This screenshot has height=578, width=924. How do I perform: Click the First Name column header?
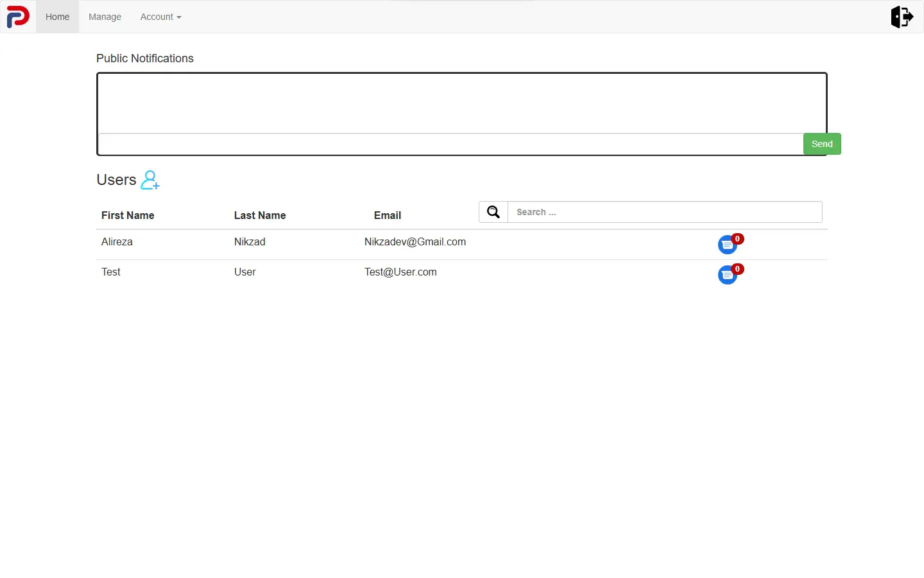pyautogui.click(x=128, y=215)
